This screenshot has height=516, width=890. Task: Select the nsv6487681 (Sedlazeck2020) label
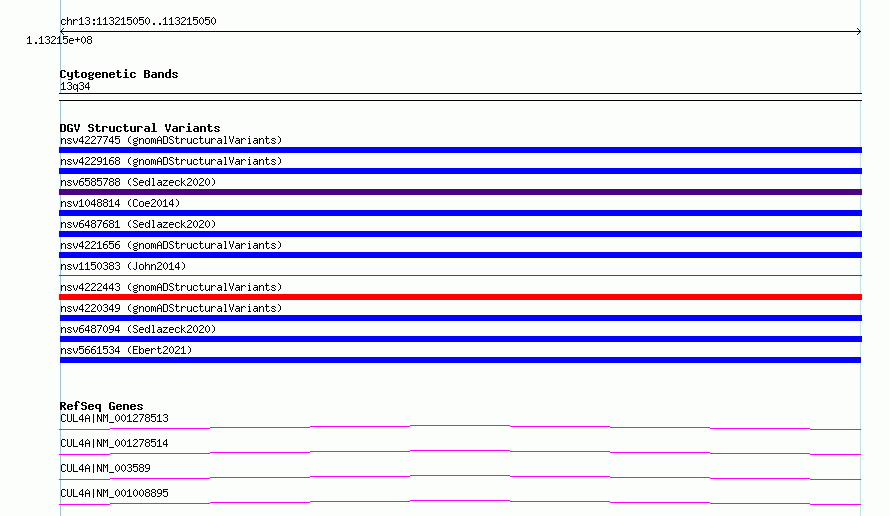click(x=138, y=224)
